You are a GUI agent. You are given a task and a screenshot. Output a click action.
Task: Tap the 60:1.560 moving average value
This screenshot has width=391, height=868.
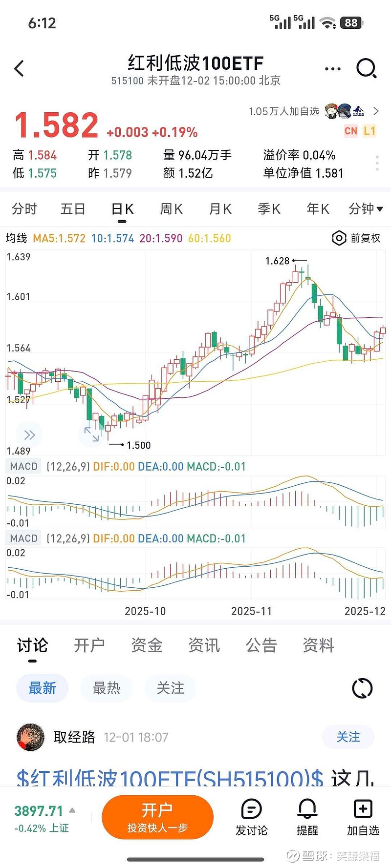(x=209, y=238)
